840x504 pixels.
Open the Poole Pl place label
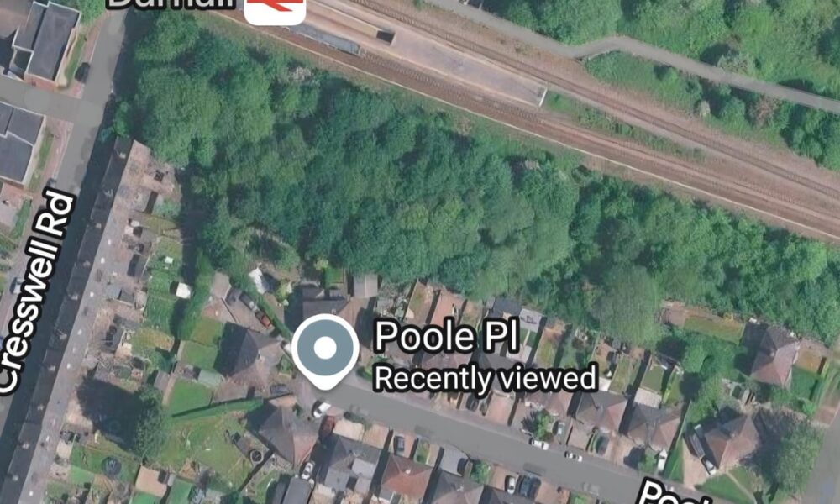pos(447,336)
